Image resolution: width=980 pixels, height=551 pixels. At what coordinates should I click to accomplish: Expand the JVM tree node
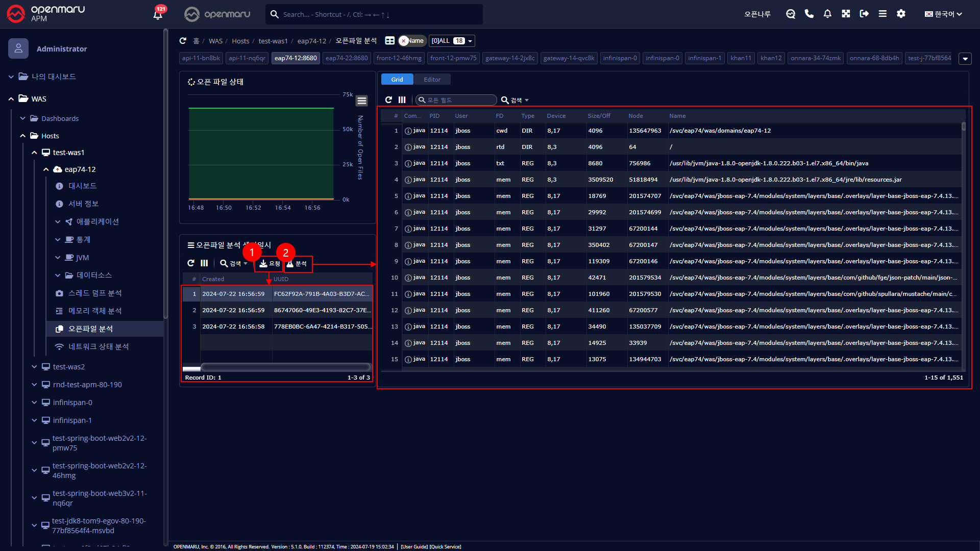[x=58, y=258]
